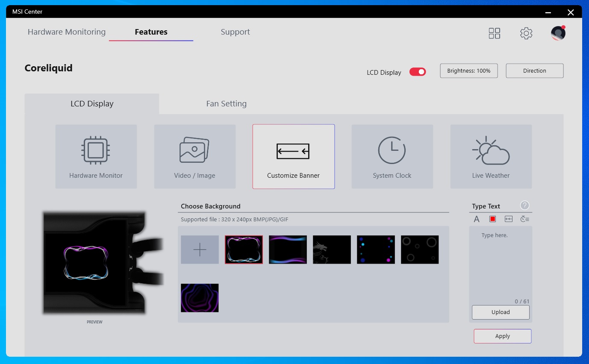Screen dimensions: 589x364
Task: Select the dragon background thumbnail
Action: click(x=332, y=250)
